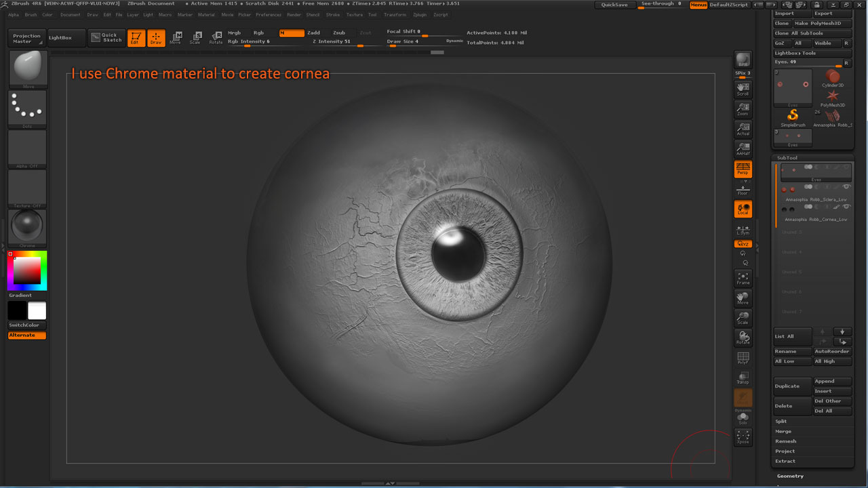
Task: Open the Render menu
Action: (x=294, y=14)
